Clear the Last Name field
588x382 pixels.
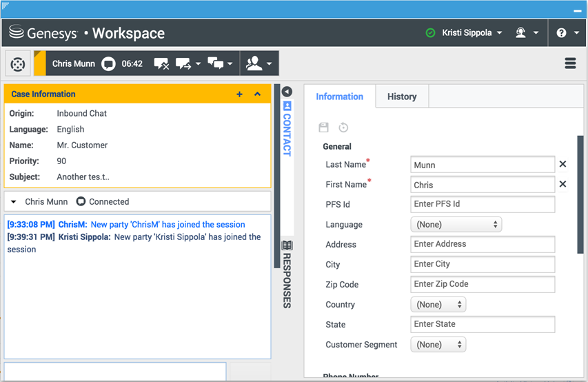point(562,164)
